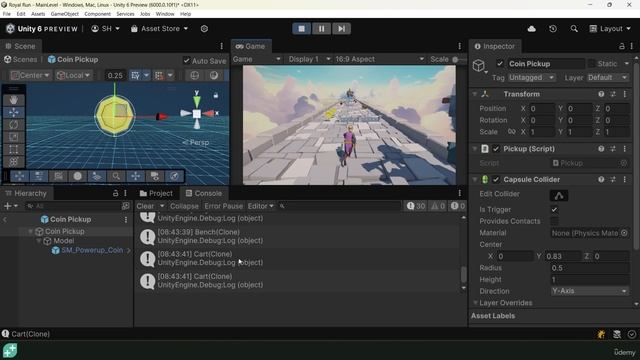Open Scene panel three-dot menu
The width and height of the screenshot is (640, 360).
(x=222, y=46)
